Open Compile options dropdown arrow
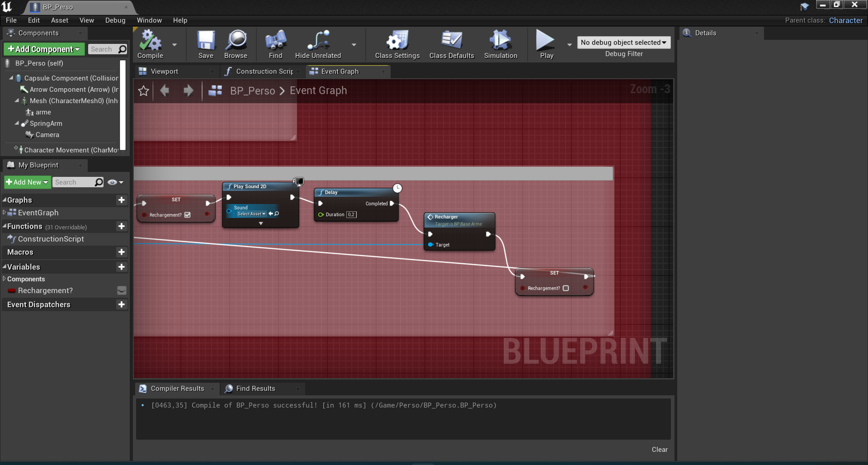This screenshot has height=465, width=868. tap(175, 45)
